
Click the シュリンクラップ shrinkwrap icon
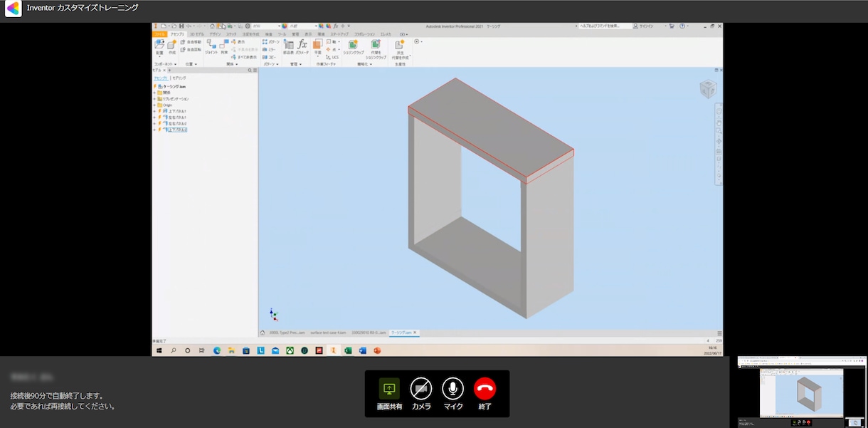coord(353,46)
